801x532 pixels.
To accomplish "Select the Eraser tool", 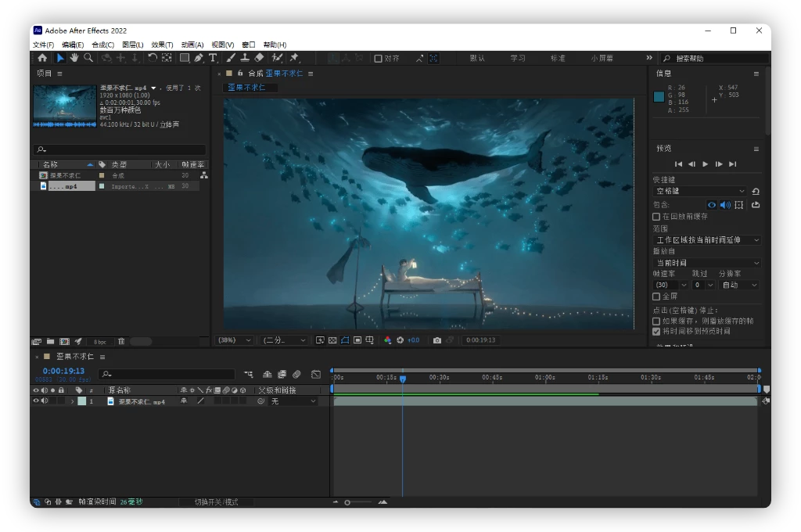I will 260,58.
